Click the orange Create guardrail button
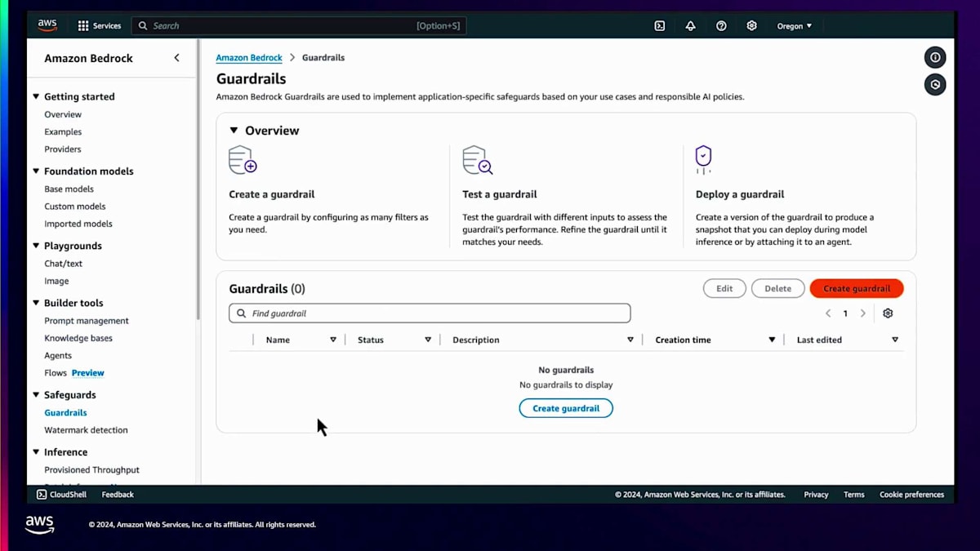Viewport: 980px width, 551px height. point(857,288)
